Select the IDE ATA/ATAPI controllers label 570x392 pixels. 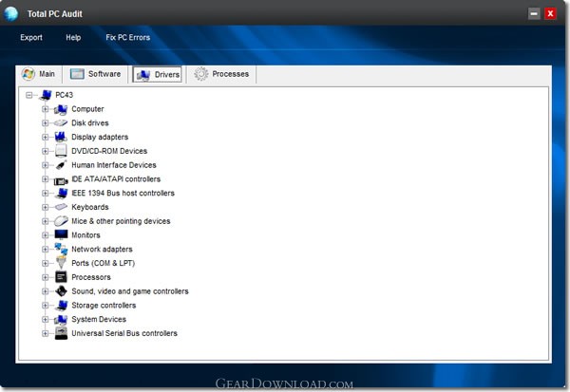(x=116, y=179)
